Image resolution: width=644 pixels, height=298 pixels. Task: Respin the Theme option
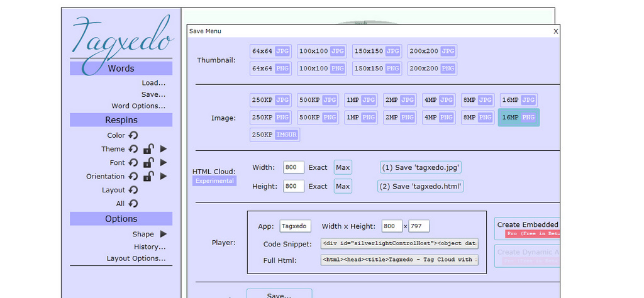pos(133,148)
